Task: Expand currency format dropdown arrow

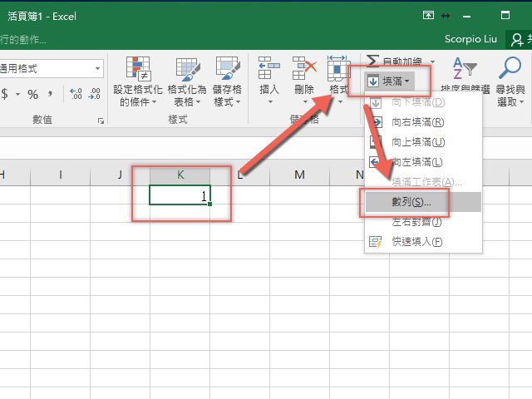Action: (x=17, y=94)
